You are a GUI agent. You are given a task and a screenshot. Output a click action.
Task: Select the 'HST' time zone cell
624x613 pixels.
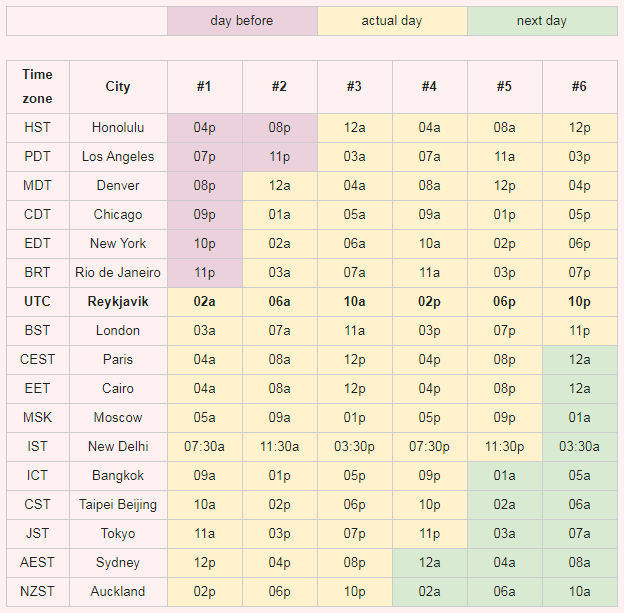pos(38,128)
